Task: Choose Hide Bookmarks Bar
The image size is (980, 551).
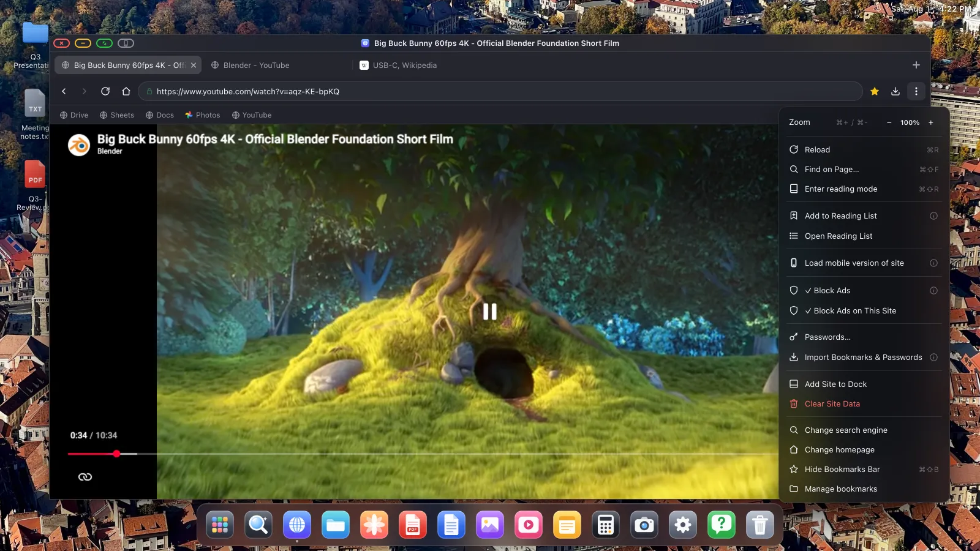Action: click(864, 469)
